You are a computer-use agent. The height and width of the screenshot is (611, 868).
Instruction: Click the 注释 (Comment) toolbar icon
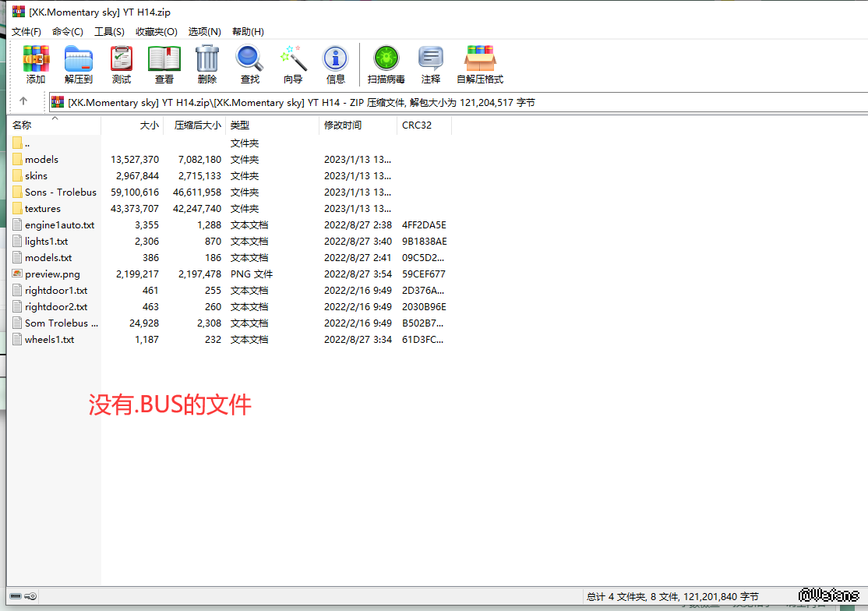coord(431,58)
